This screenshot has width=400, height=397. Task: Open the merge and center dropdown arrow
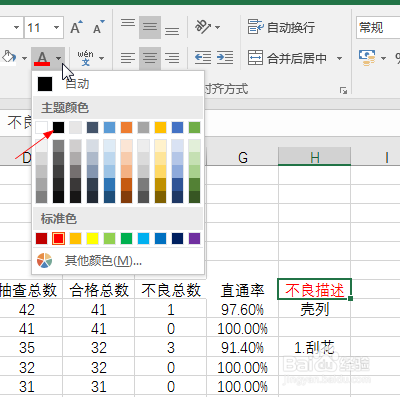pyautogui.click(x=339, y=59)
